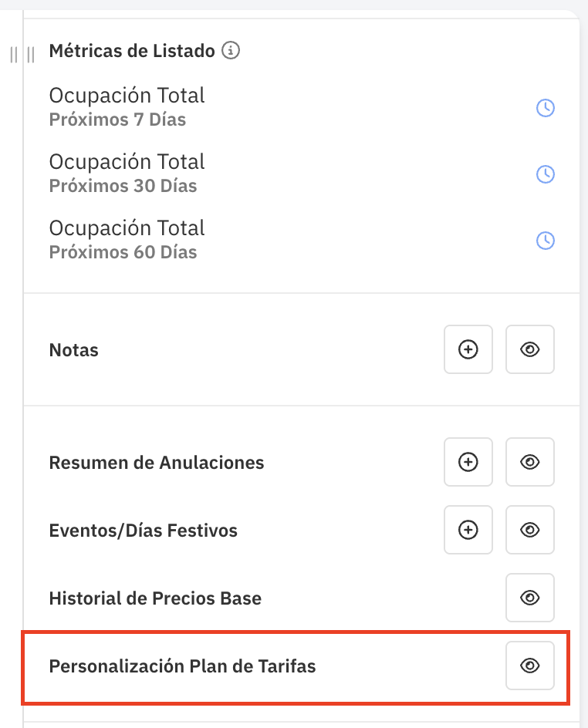This screenshot has height=728, width=588.
Task: Click clock icon for Próximos 30 Días
Action: 546,174
